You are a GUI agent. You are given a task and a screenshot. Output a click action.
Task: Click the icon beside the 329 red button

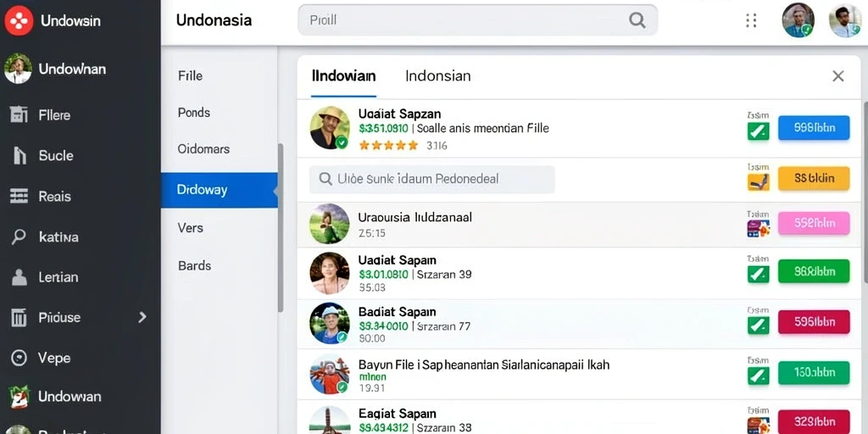click(x=759, y=426)
